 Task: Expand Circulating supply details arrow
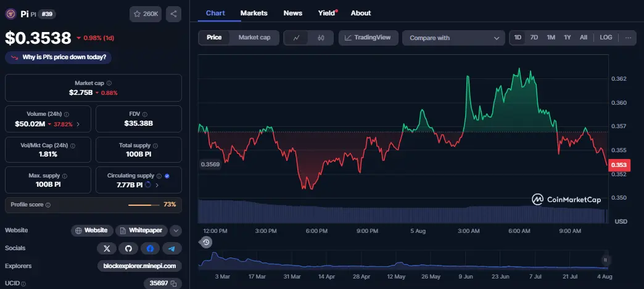coord(157,185)
